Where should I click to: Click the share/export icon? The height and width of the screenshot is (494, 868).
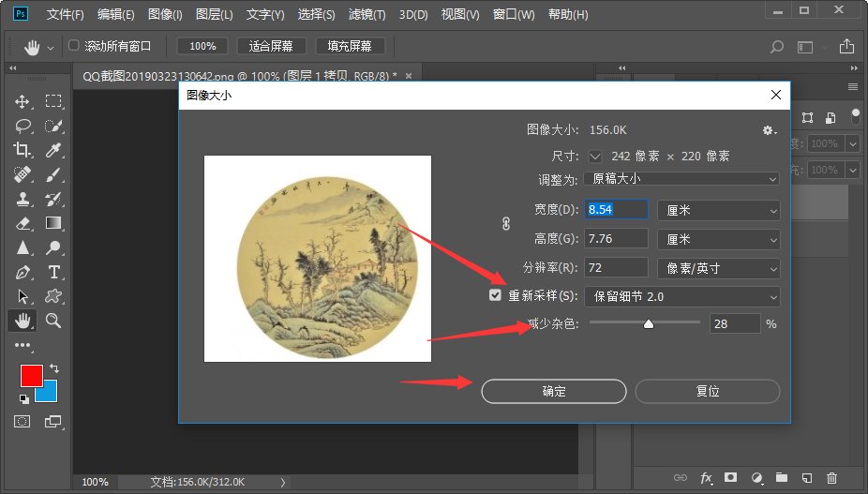click(846, 47)
